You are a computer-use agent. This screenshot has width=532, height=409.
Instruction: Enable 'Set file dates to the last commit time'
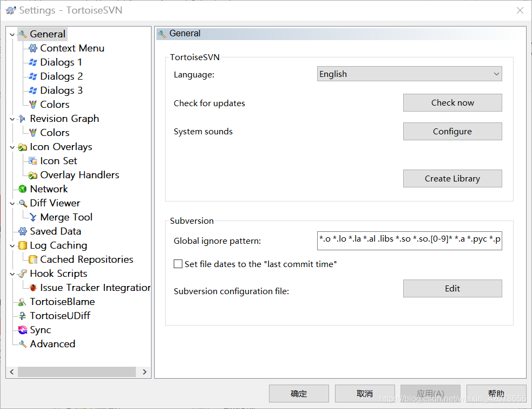point(178,264)
